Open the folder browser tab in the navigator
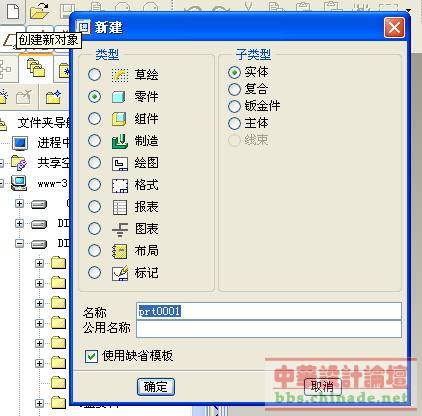The height and width of the screenshot is (416, 422). [36, 68]
